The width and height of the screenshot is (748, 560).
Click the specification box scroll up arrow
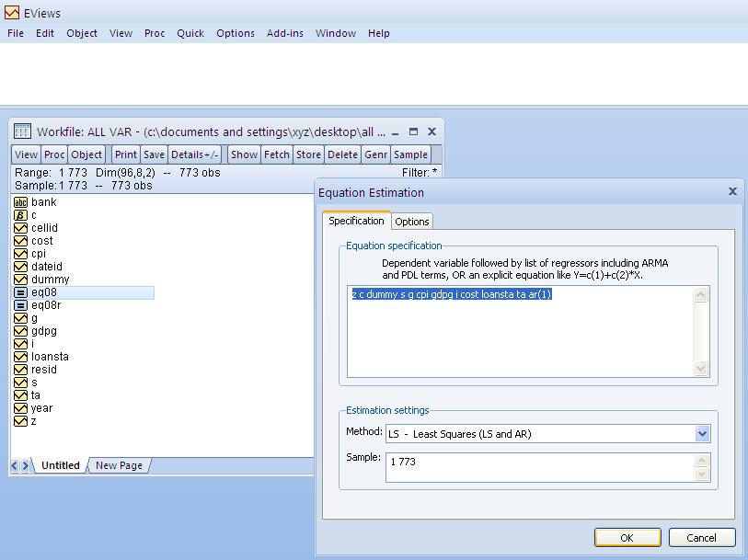(x=701, y=295)
